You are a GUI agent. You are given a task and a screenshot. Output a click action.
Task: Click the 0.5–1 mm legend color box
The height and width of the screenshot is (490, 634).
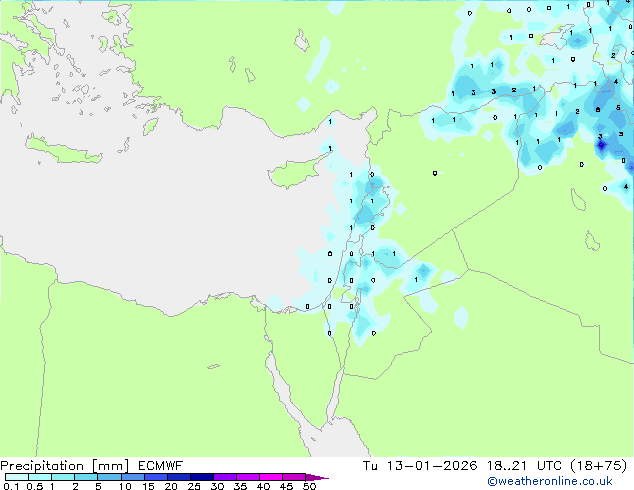pos(40,477)
